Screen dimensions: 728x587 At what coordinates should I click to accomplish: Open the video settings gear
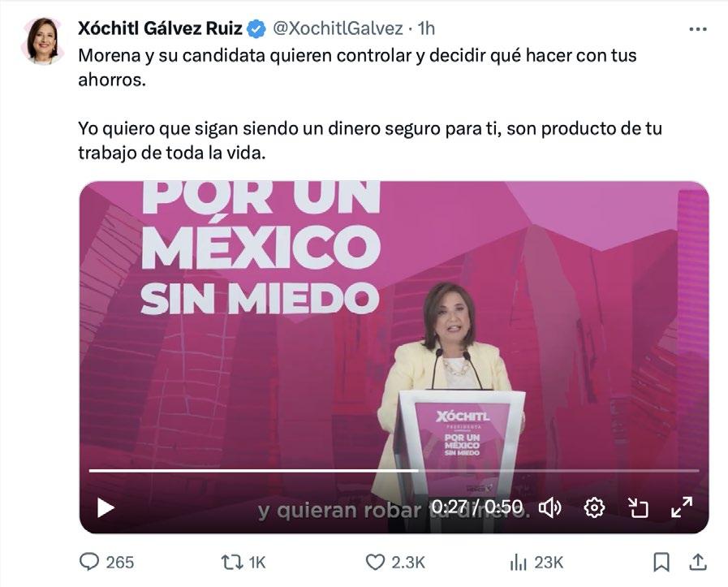(594, 507)
